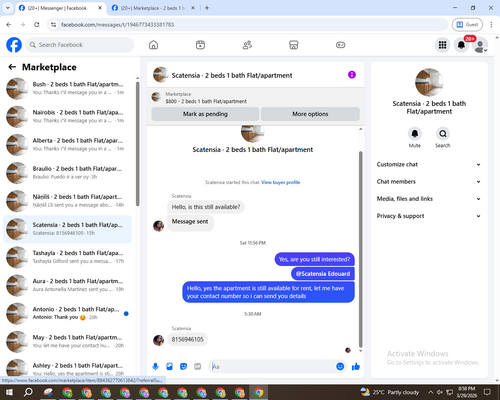Viewport: 500px width, 400px height.
Task: Go back in browser history
Action: coord(9,25)
